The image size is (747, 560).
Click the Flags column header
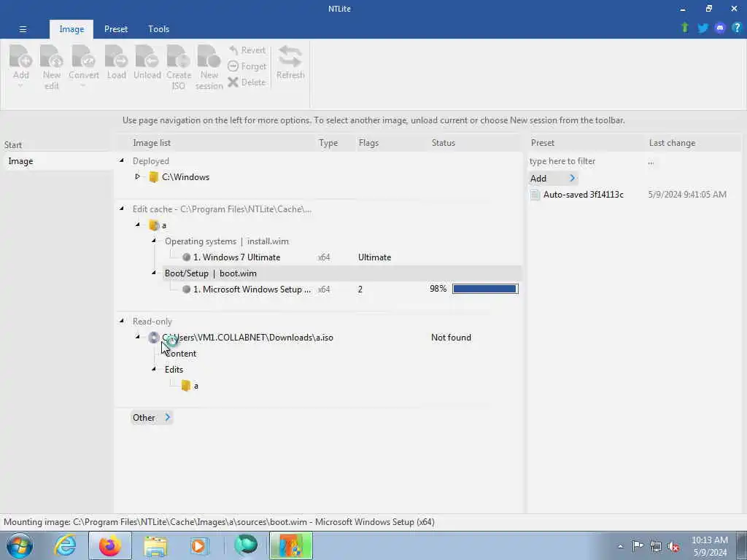(x=368, y=143)
